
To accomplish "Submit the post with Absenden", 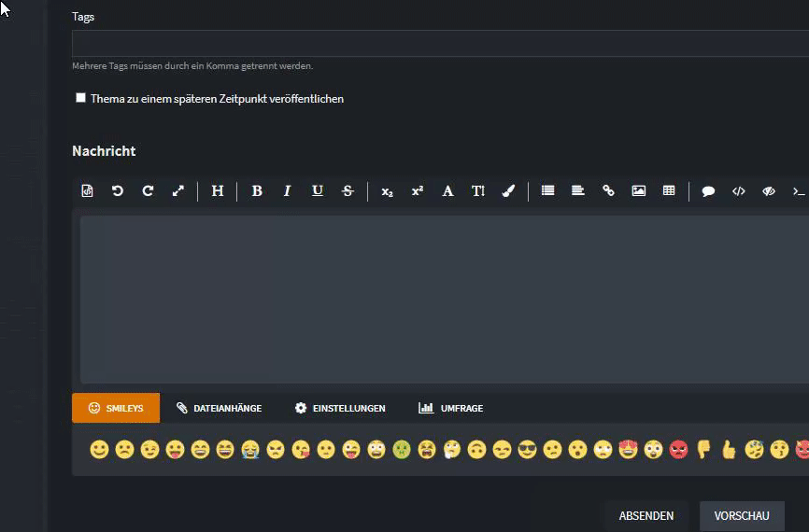I will [x=646, y=516].
